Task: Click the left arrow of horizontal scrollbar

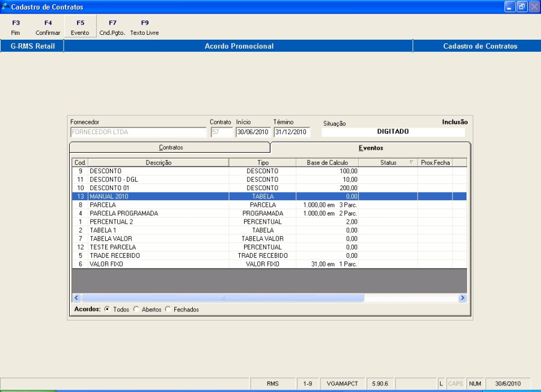Action: pyautogui.click(x=76, y=298)
